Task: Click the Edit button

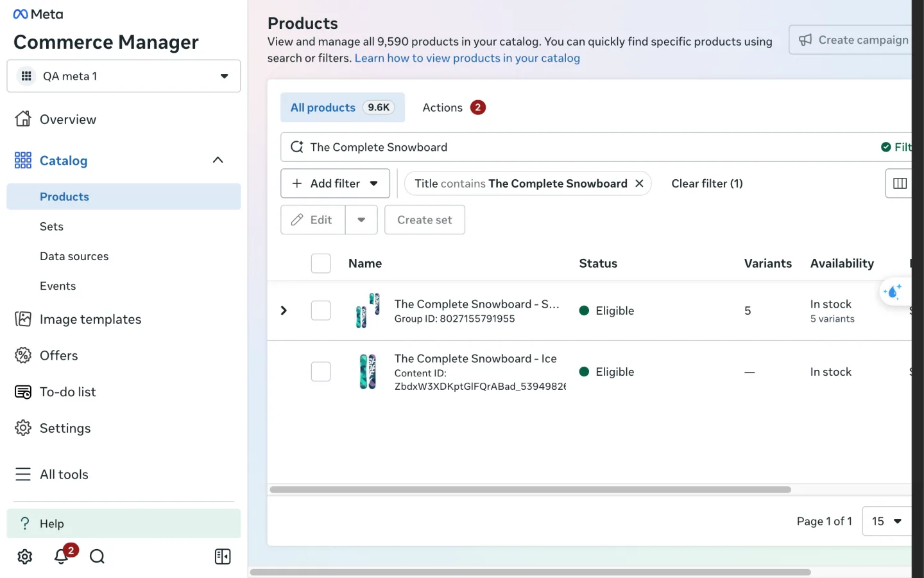Action: coord(313,220)
